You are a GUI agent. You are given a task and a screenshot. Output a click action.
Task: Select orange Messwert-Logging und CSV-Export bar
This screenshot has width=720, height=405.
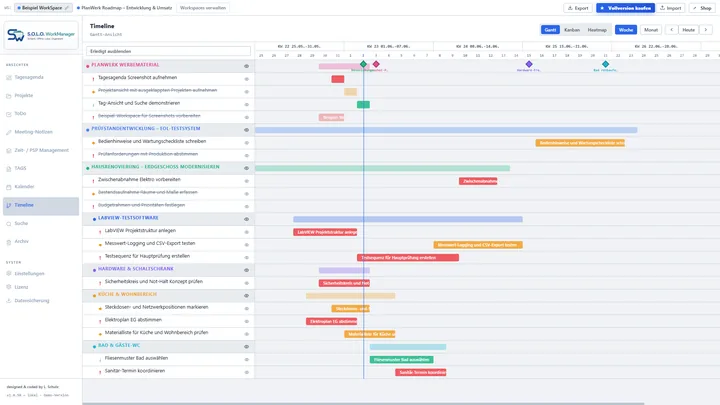pyautogui.click(x=478, y=245)
